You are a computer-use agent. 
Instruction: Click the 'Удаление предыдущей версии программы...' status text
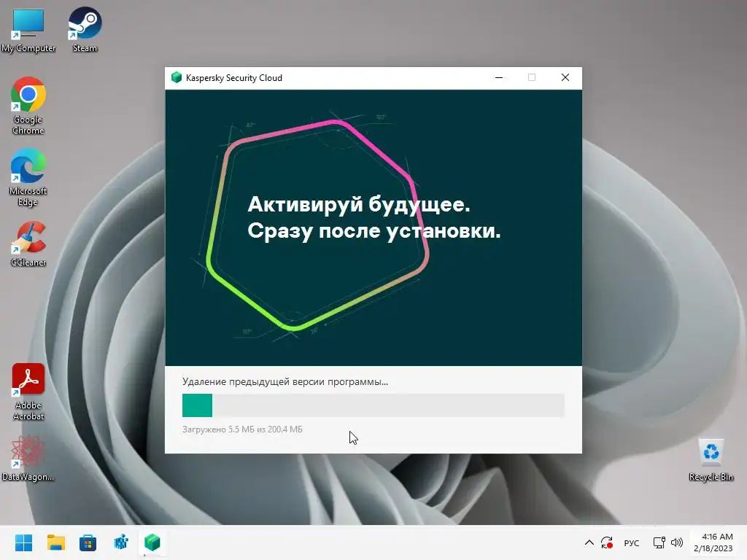(x=285, y=382)
